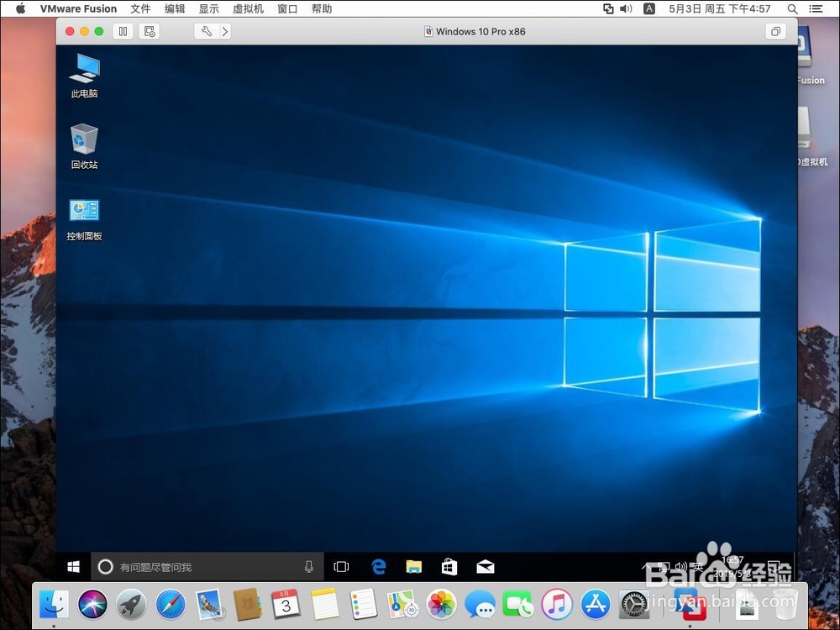Viewport: 840px width, 630px height.
Task: Open the Apple menu
Action: 20,8
